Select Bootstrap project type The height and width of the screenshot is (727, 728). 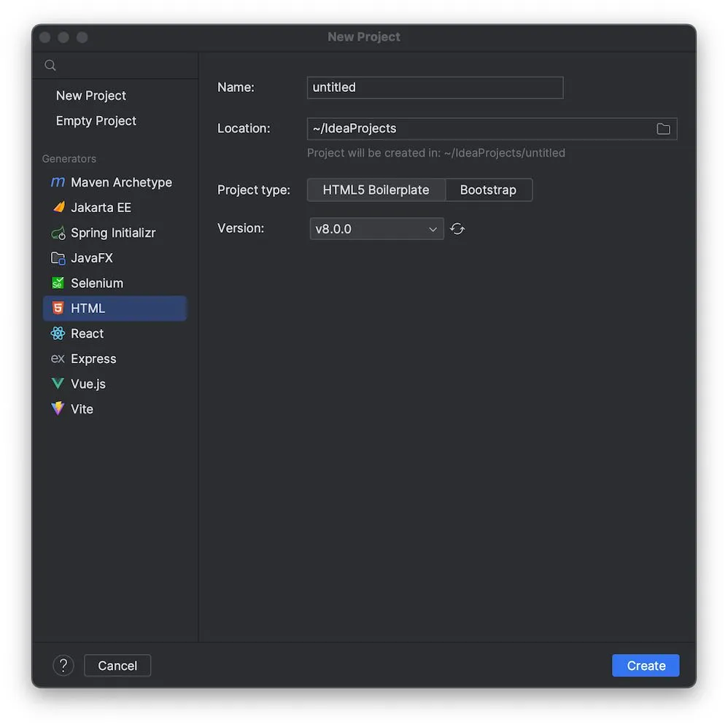tap(489, 190)
